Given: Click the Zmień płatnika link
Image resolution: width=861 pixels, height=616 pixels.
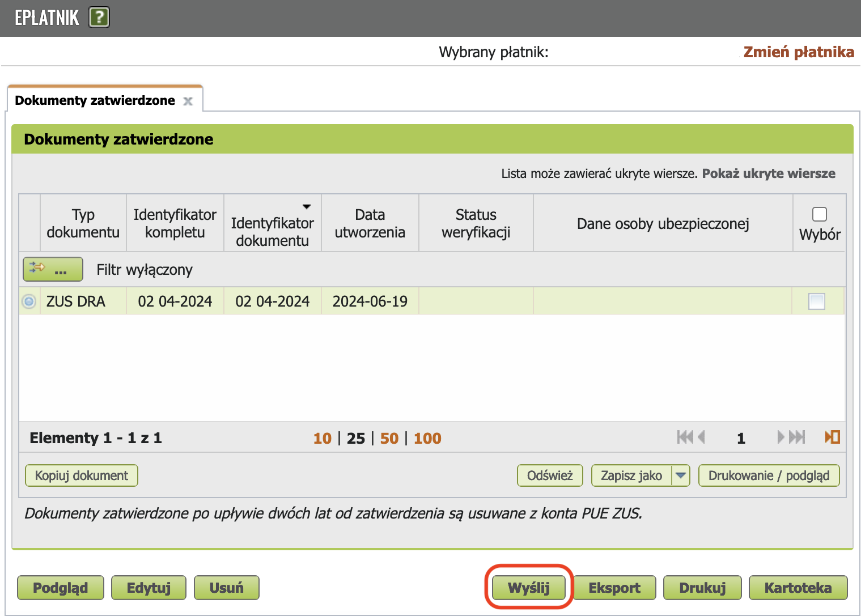Looking at the screenshot, I should pos(799,52).
